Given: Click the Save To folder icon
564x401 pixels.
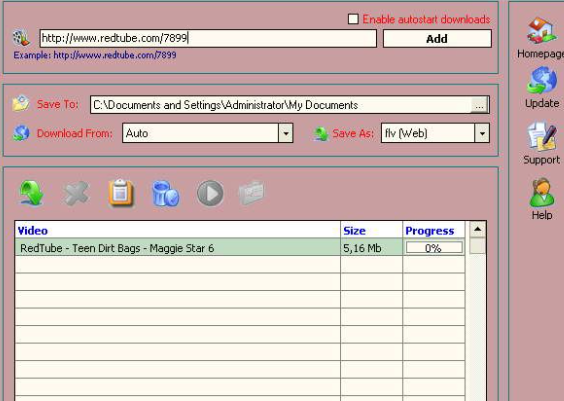Looking at the screenshot, I should [x=21, y=104].
